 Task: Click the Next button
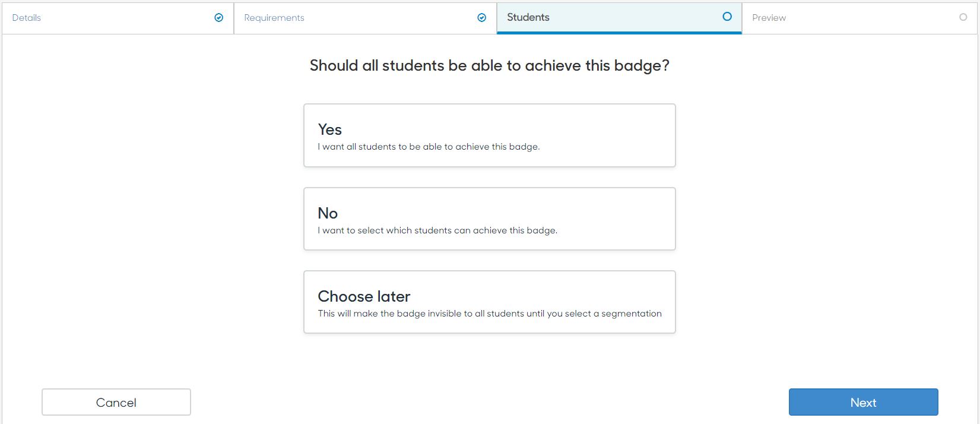(864, 402)
